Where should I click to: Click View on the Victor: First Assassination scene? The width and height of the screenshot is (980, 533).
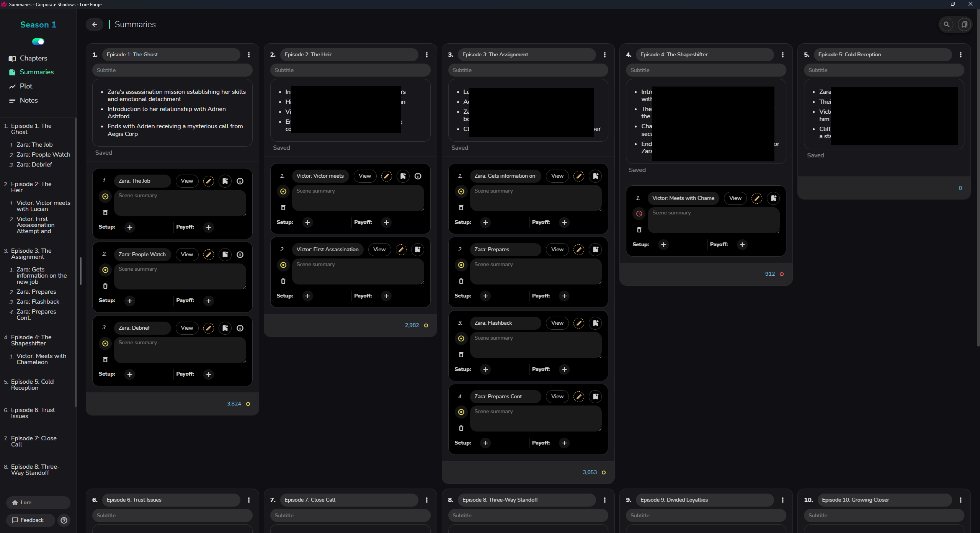point(379,249)
